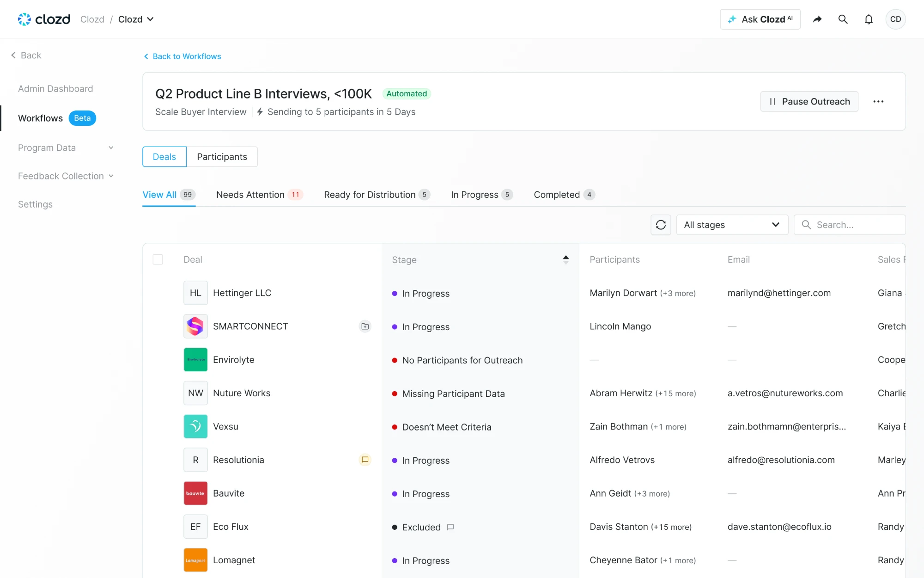
Task: Open Settings in sidebar
Action: tap(35, 204)
